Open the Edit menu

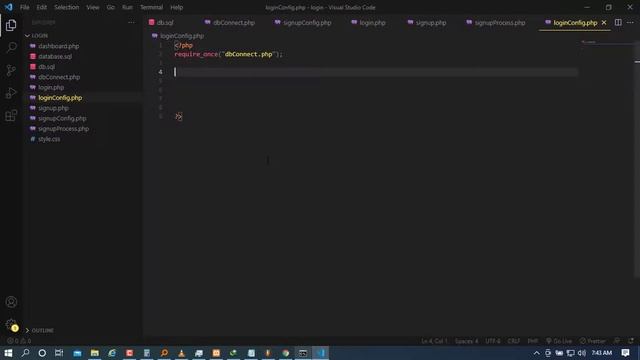coord(42,7)
